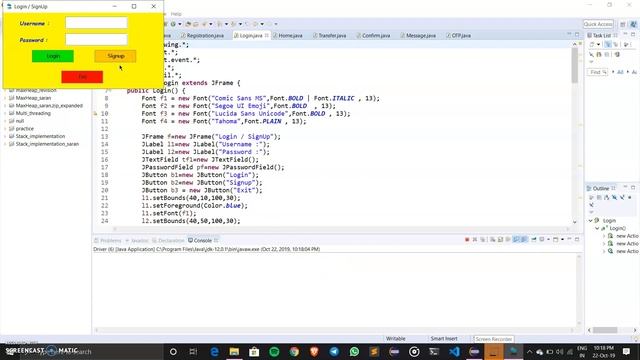640x360 pixels.
Task: Expand the null project tree node
Action: [5, 121]
